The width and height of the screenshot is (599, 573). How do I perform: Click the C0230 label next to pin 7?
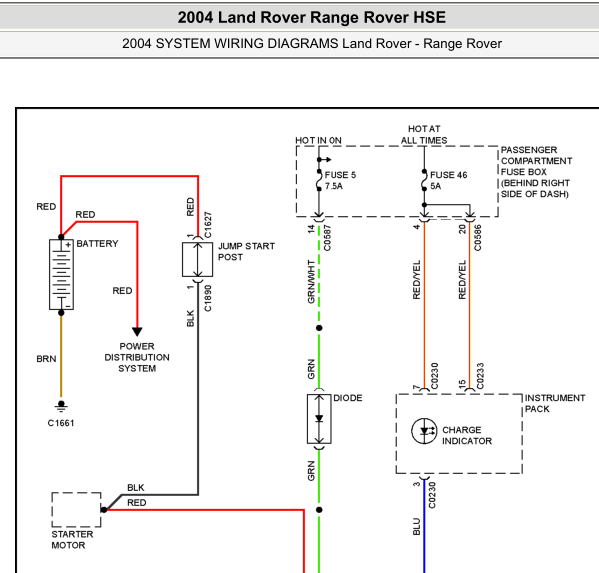pos(434,376)
